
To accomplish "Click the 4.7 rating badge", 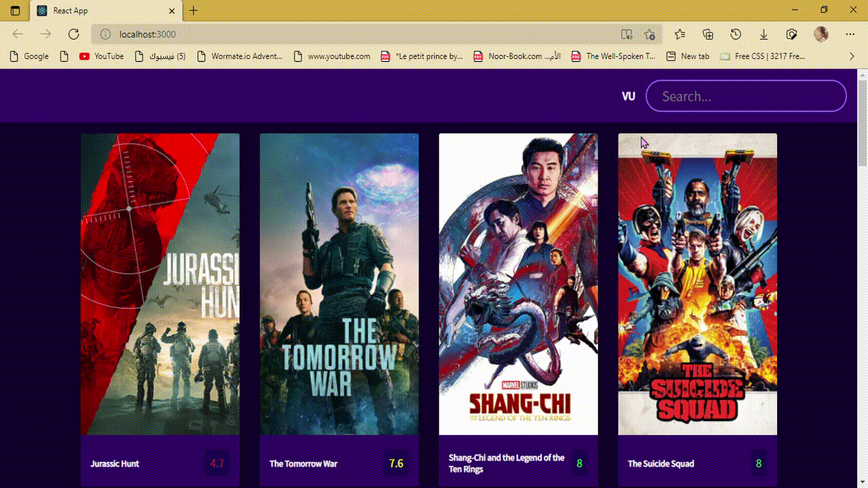I will tap(217, 464).
